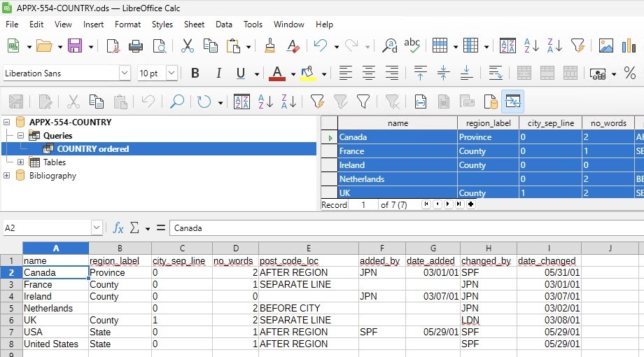Click the Insert Image icon
Viewport: 644px width, 357px height.
pyautogui.click(x=605, y=45)
